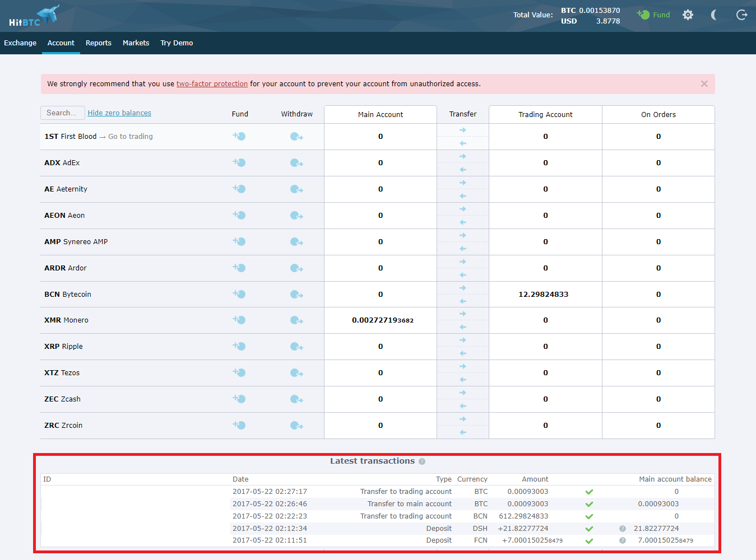The height and width of the screenshot is (560, 756).
Task: Click help icon beside 7.00015025 balance
Action: 623,540
